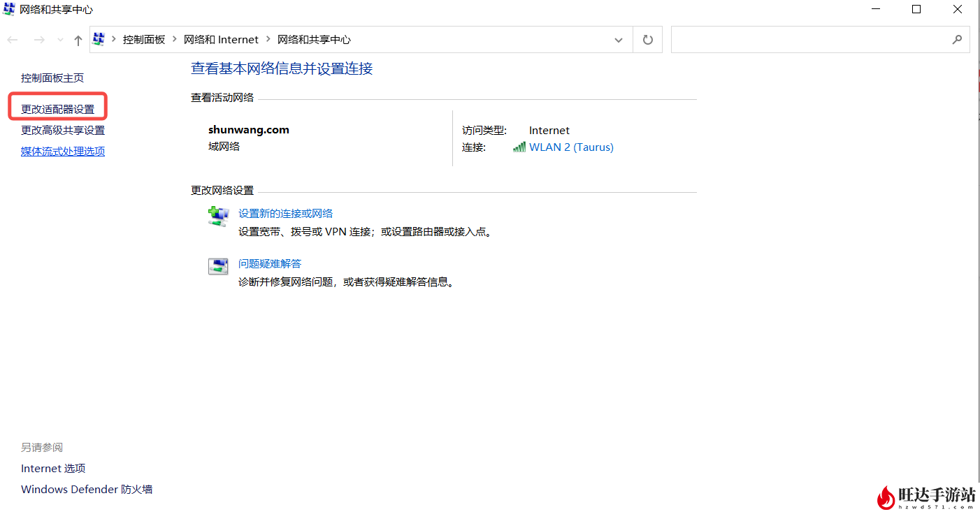Click 设置新的连接或网络 link

286,214
